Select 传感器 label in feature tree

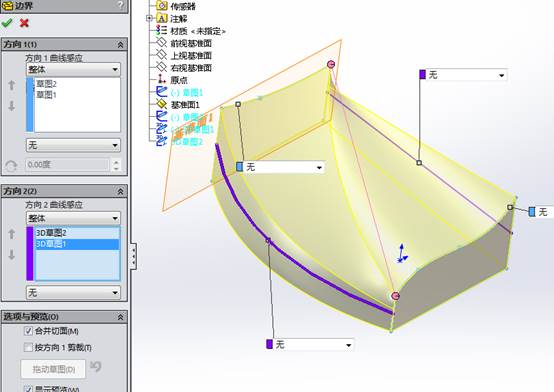point(183,6)
